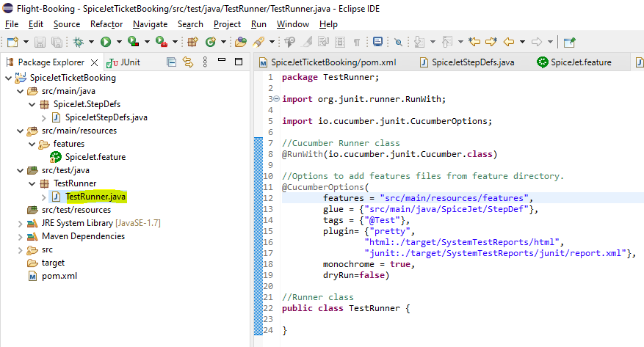The image size is (644, 347).
Task: Open Package Explorer View Menu dots
Action: (205, 62)
